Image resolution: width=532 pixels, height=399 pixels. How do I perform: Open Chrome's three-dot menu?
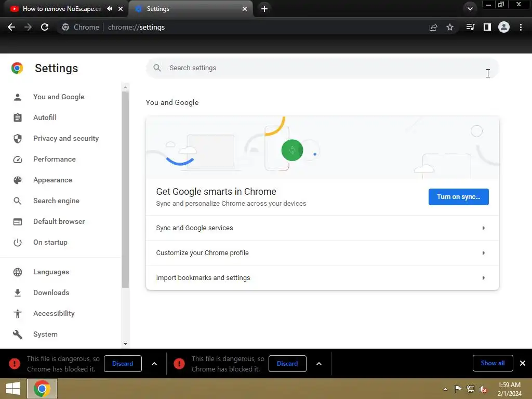tap(521, 27)
